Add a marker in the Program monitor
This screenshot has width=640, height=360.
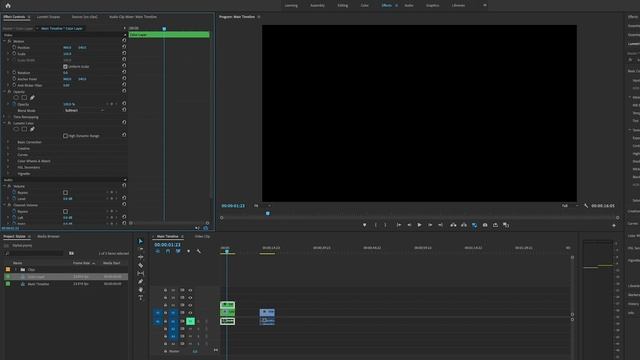364,225
